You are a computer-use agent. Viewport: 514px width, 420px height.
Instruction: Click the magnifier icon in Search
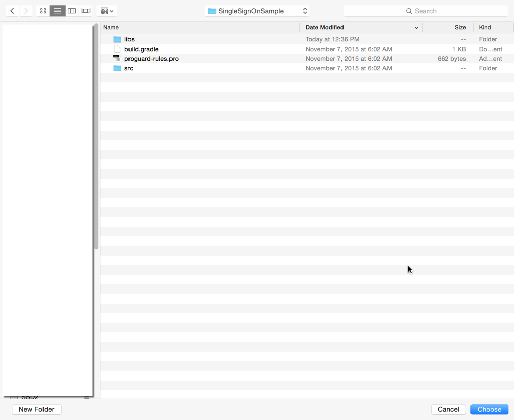409,11
